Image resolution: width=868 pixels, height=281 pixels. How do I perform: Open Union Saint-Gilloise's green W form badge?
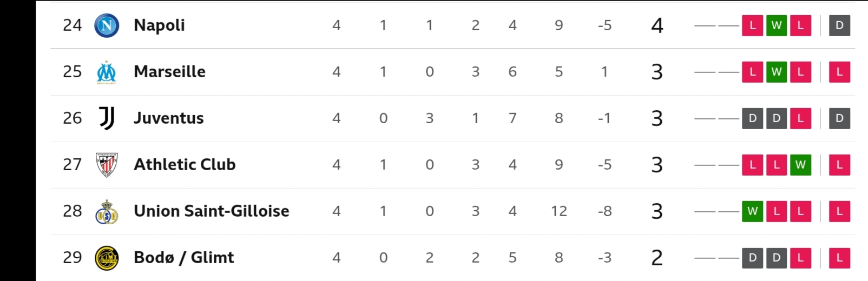coord(752,211)
